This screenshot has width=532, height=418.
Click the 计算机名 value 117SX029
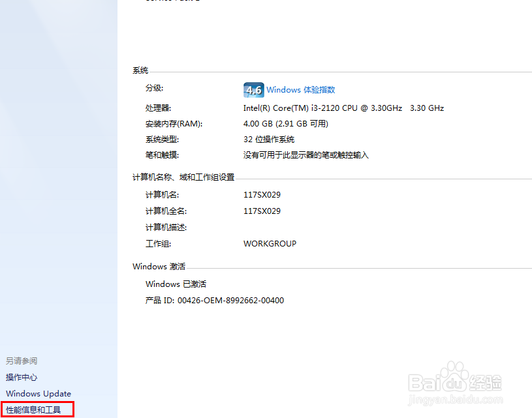262,195
